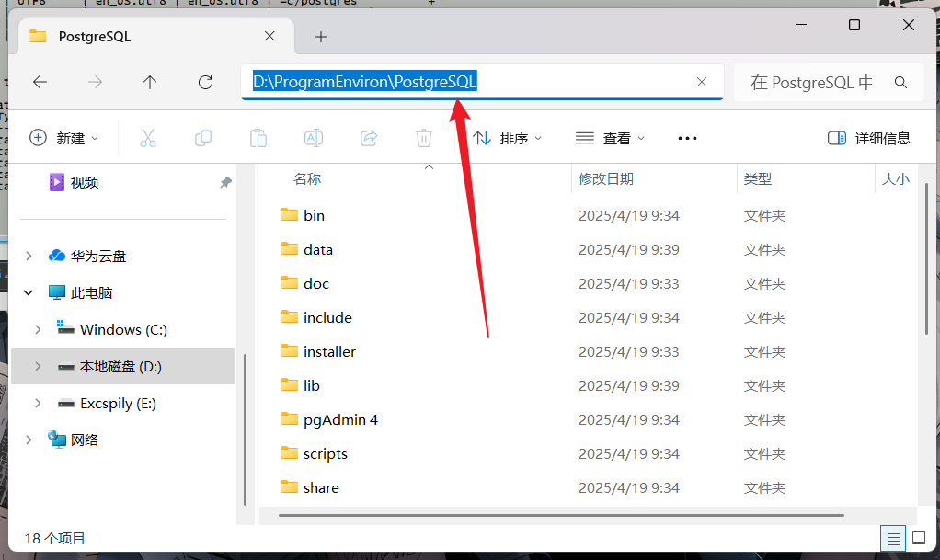Switch to details list view icon

coord(893,539)
